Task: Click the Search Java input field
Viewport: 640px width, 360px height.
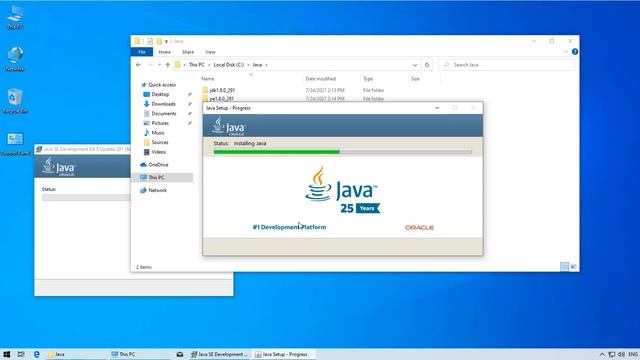Action: click(x=506, y=65)
